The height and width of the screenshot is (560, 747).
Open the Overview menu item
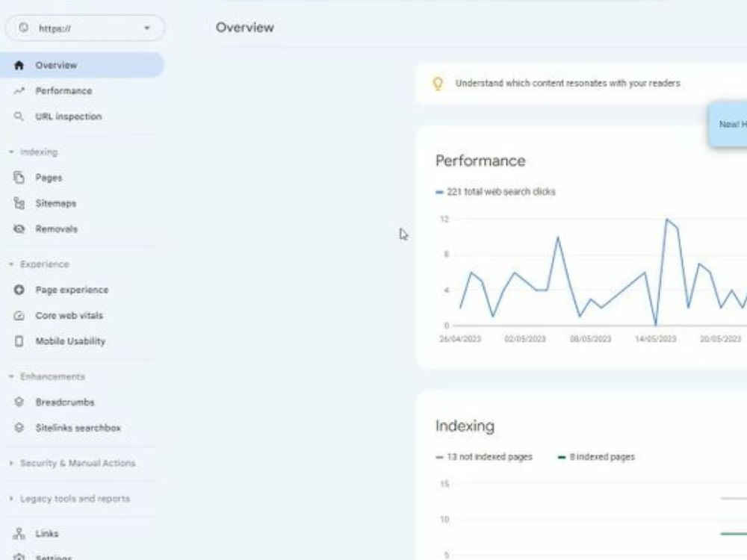tap(82, 65)
